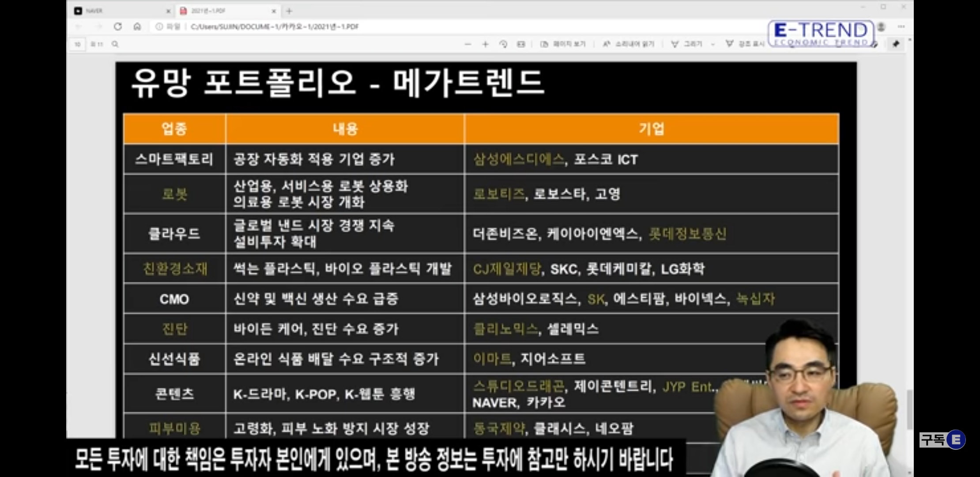This screenshot has width=980, height=477.
Task: Open 페이지 보기 page view option
Action: [x=563, y=44]
